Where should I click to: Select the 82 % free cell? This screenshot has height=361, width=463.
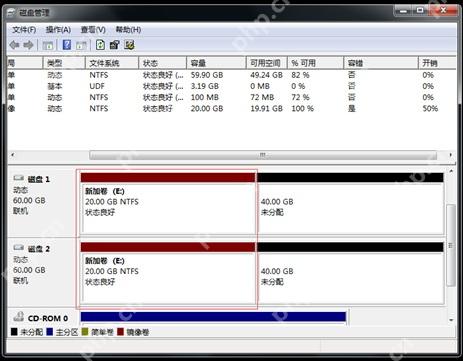[x=300, y=75]
